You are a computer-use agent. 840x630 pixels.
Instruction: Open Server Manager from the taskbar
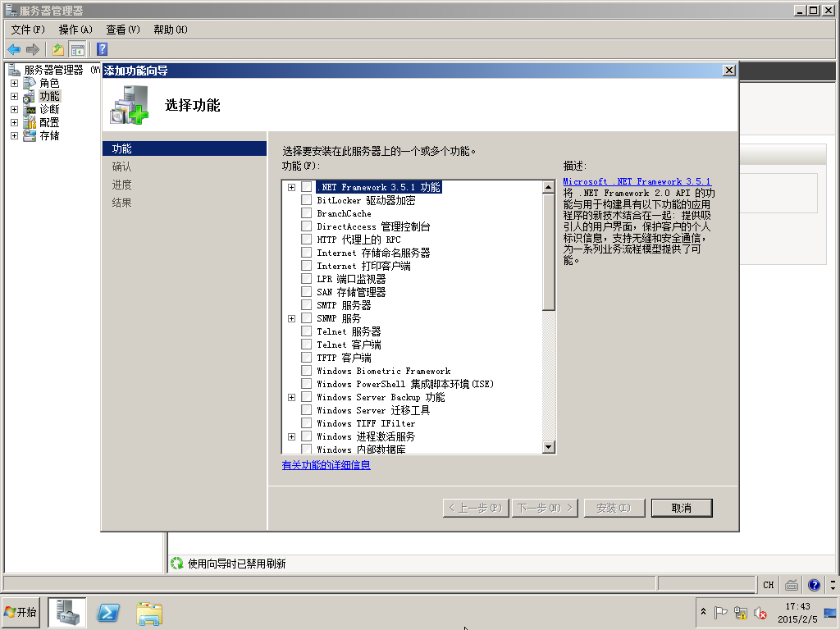click(x=67, y=613)
